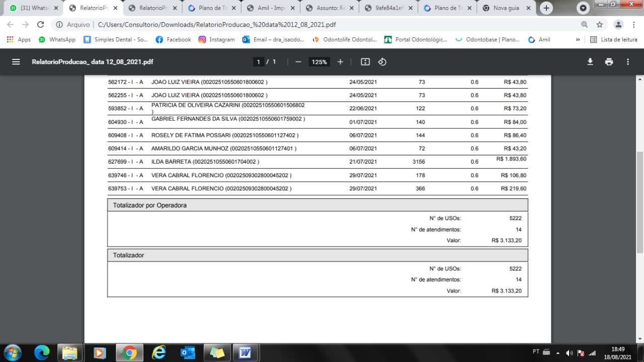Show hidden system tray icons
The width and height of the screenshot is (644, 362).
[557, 352]
